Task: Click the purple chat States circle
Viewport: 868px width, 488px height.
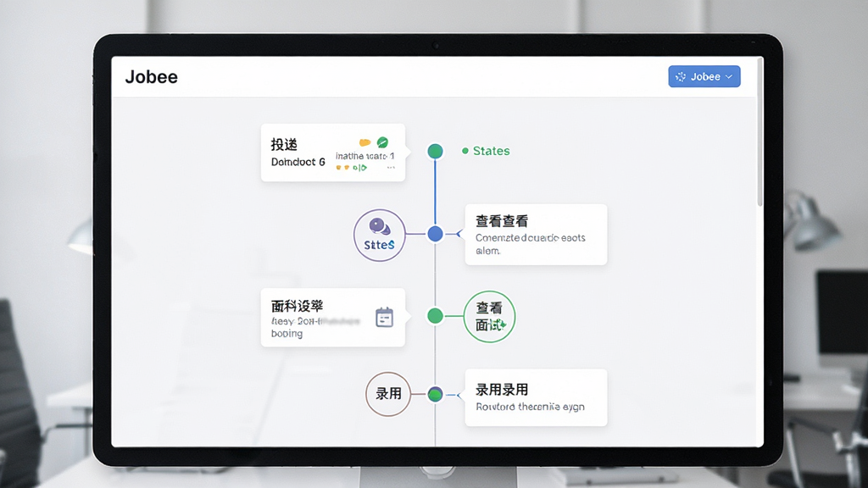Action: tap(379, 236)
